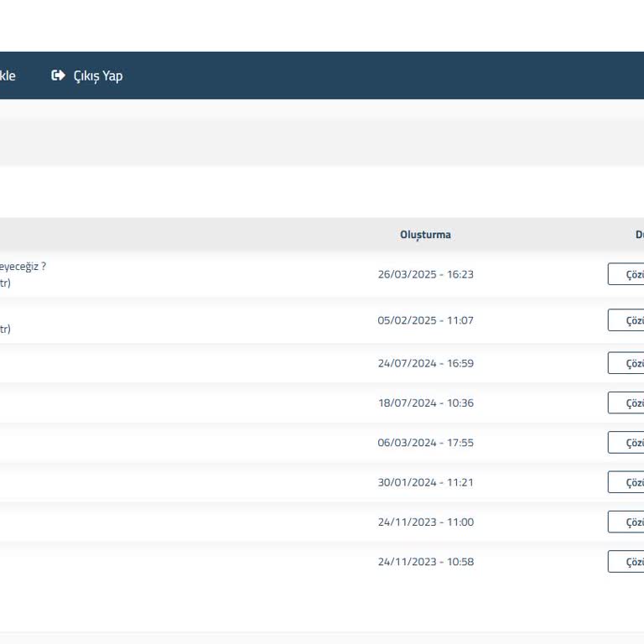
Task: Click the 06/03/2024 - 17:55 date cell
Action: tap(425, 443)
